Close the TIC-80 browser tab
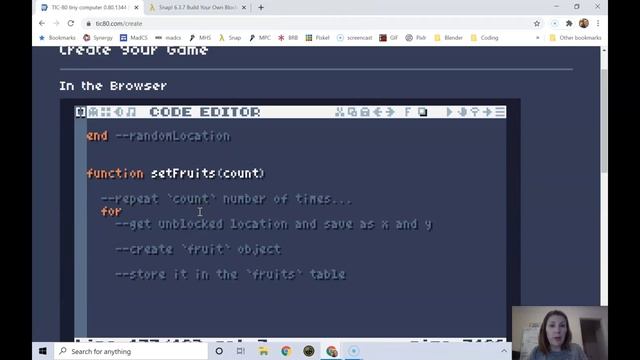 click(136, 7)
